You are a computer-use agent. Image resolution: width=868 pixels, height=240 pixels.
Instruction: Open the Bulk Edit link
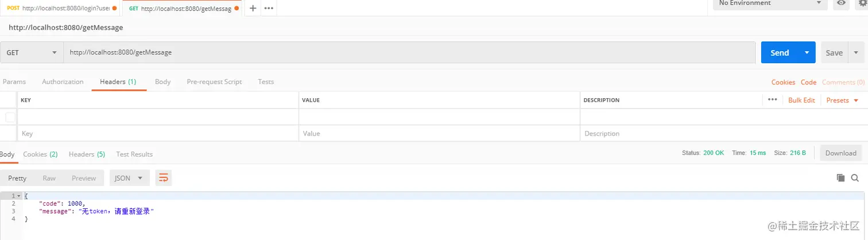(x=801, y=100)
